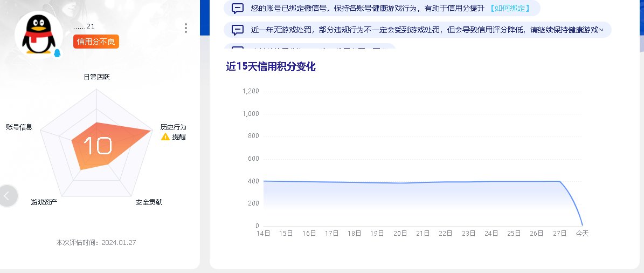Viewport: 644px width, 273px height.
Task: Click the left arrow collapse button
Action: click(8, 196)
